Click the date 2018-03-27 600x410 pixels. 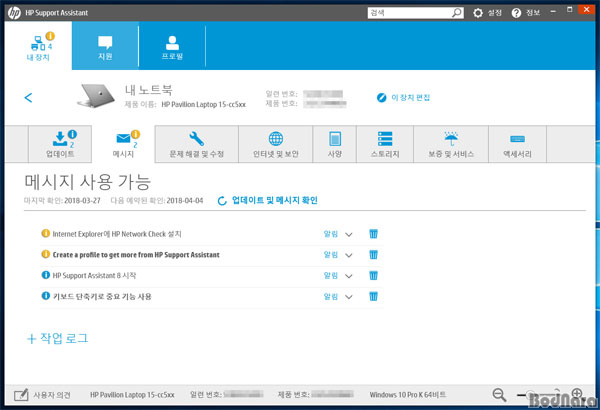tap(82, 201)
